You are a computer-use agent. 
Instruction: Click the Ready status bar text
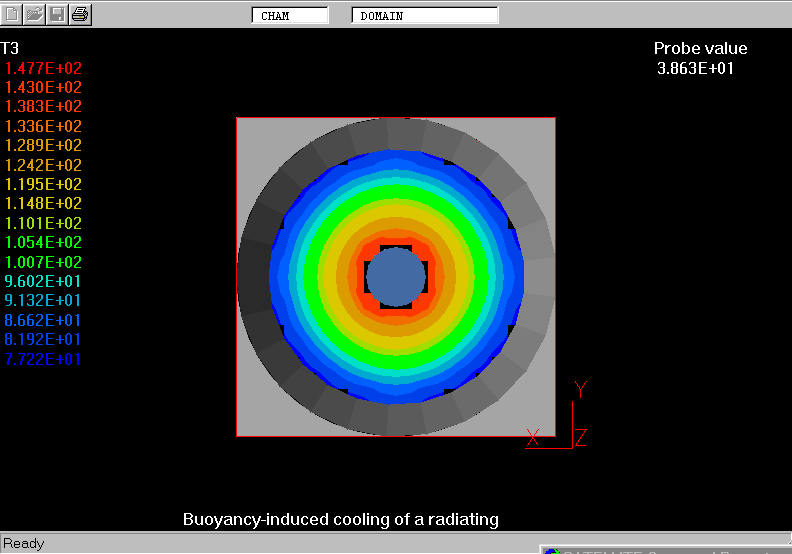[24, 543]
